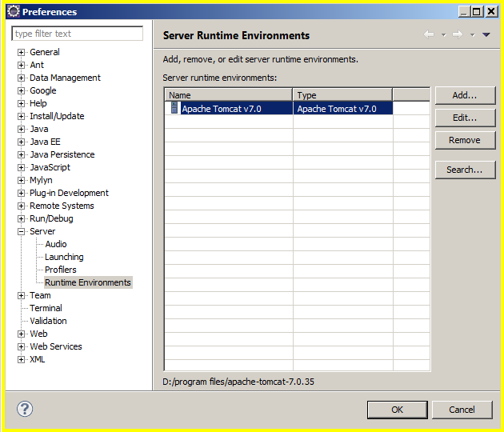Expand the Remote Systems node

(21, 206)
